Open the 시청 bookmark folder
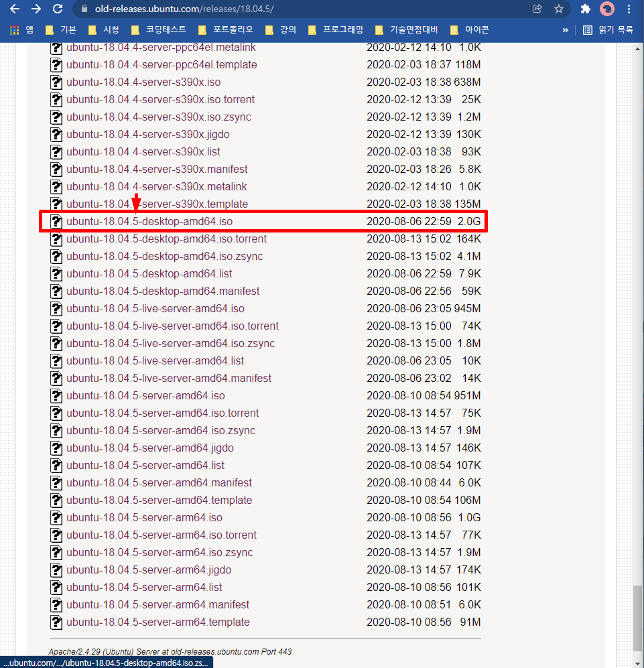Image resolution: width=644 pixels, height=668 pixels. [x=104, y=30]
